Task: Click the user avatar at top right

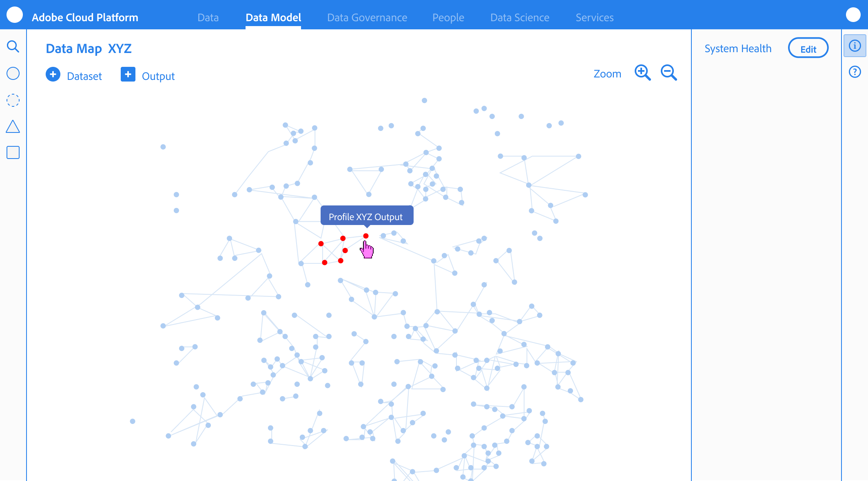Action: pos(853,15)
